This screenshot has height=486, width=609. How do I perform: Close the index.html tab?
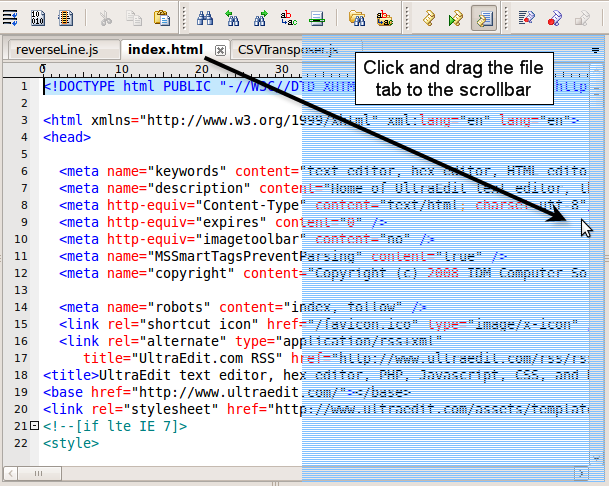pos(220,50)
